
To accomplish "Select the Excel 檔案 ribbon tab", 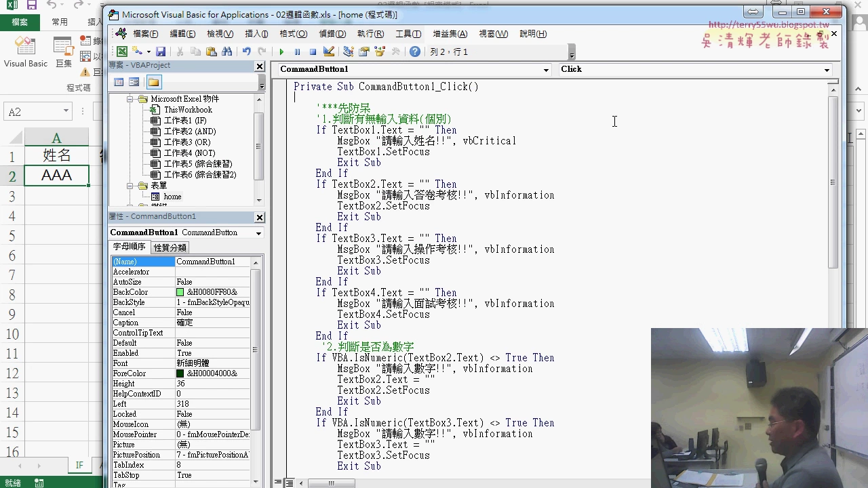I will point(20,22).
